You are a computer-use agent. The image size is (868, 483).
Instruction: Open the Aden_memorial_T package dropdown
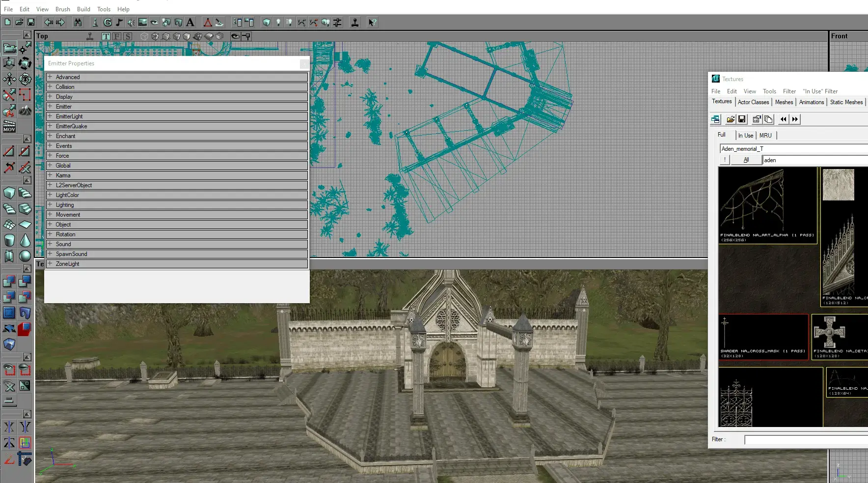794,149
